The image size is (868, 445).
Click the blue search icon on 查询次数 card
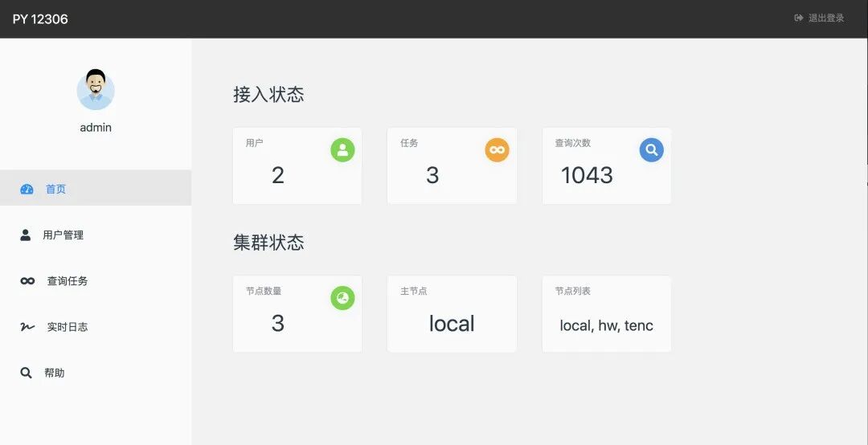click(x=652, y=150)
